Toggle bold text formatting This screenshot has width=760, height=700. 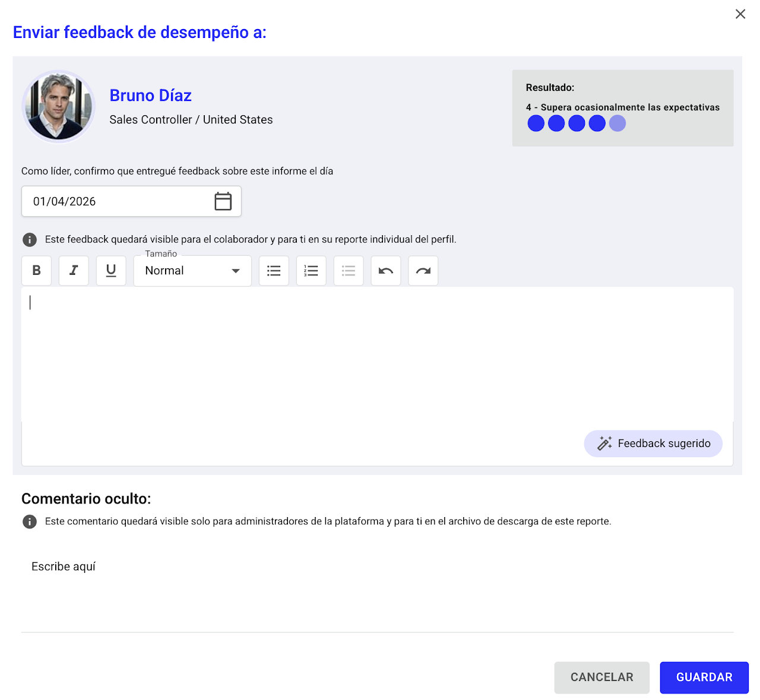tap(36, 271)
